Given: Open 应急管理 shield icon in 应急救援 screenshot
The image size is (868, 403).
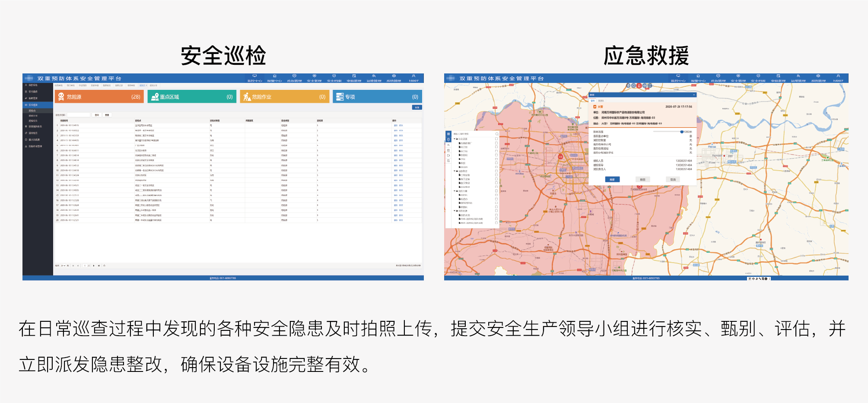Looking at the screenshot, I should tap(718, 76).
